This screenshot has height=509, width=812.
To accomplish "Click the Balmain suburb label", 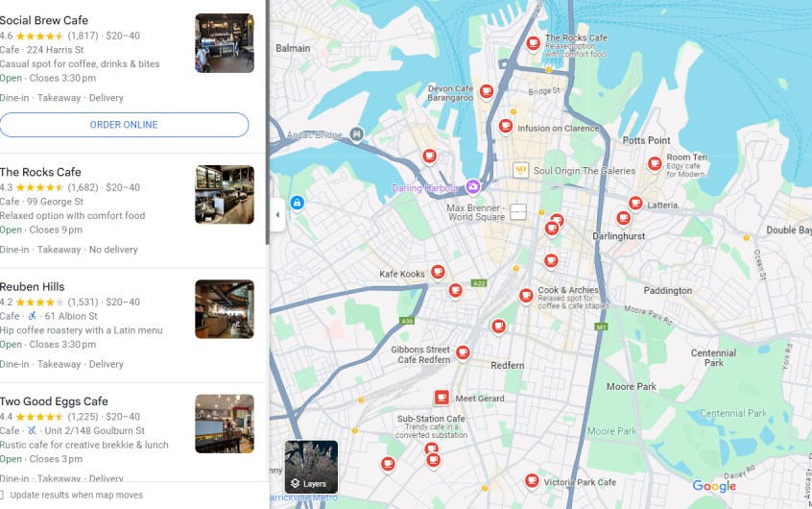I will point(293,48).
